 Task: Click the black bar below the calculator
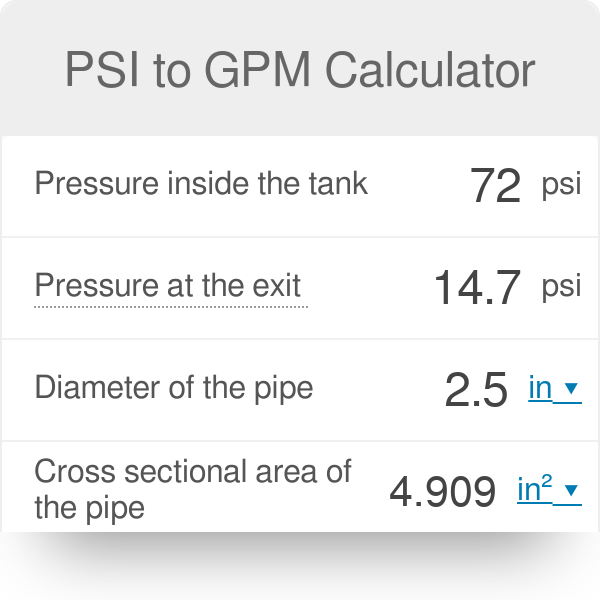300,566
